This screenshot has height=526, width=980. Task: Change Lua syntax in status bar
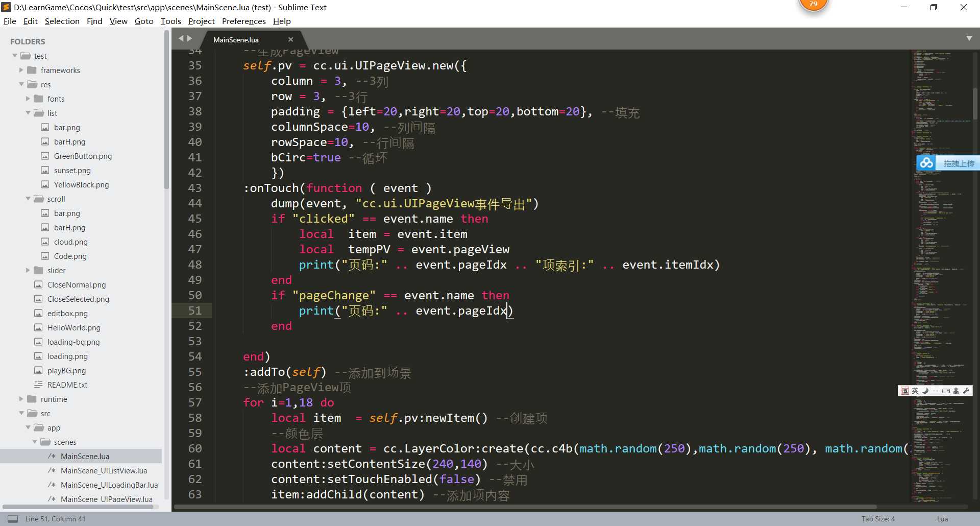tap(942, 519)
